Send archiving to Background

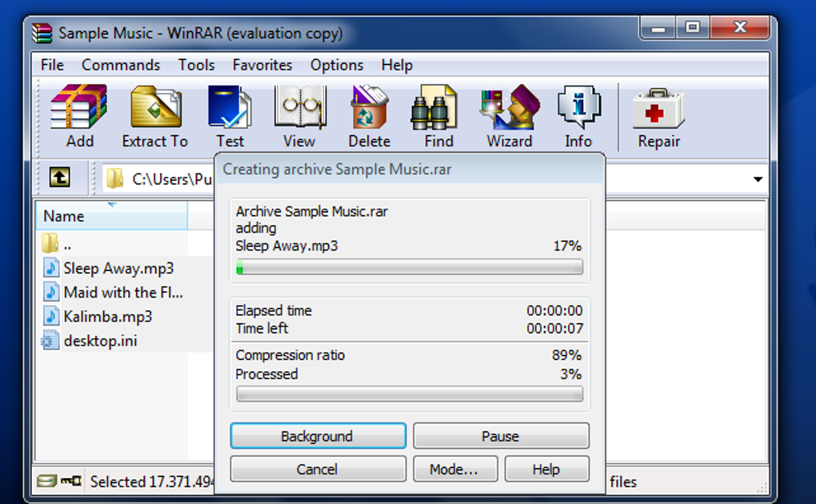click(x=318, y=436)
